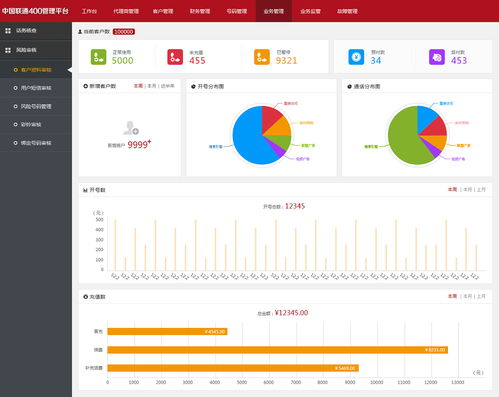Expand the first sidebar section with grid icon
Image resolution: width=499 pixels, height=397 pixels.
pos(36,31)
